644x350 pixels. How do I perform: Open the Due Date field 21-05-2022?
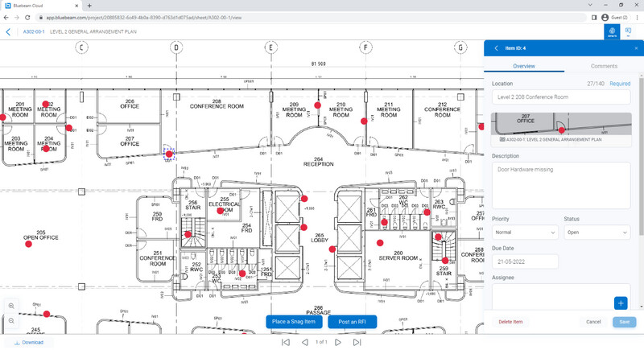click(525, 261)
